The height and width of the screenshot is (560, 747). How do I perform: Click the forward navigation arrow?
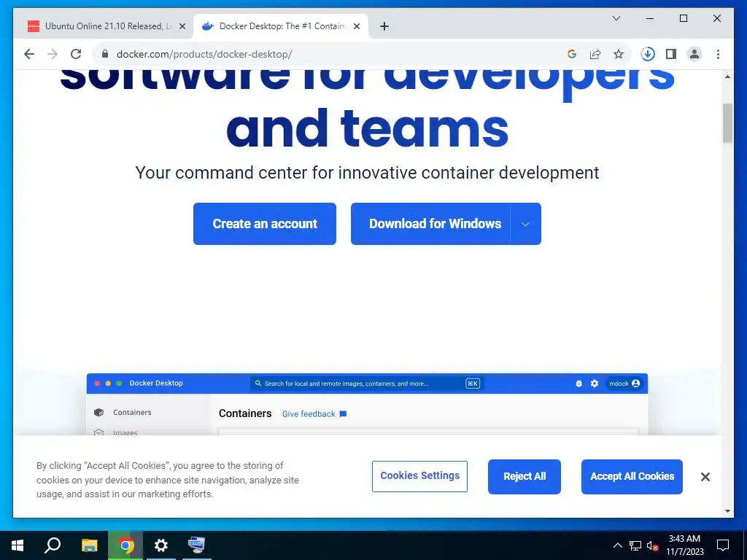tap(53, 54)
